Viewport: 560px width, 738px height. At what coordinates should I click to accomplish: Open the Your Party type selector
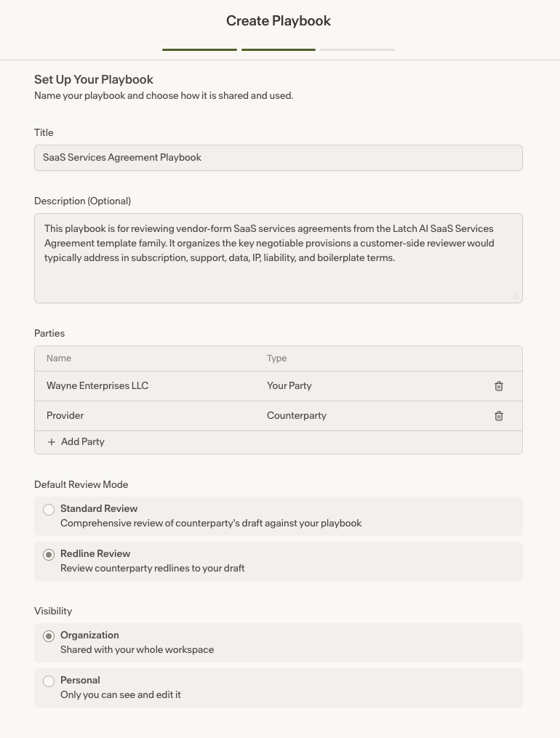tap(289, 386)
